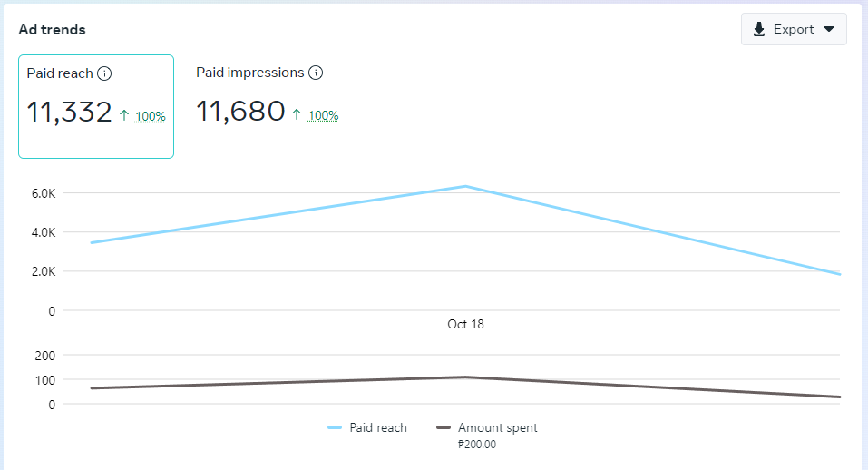Click the Oct 18 date label on the axis

click(465, 324)
